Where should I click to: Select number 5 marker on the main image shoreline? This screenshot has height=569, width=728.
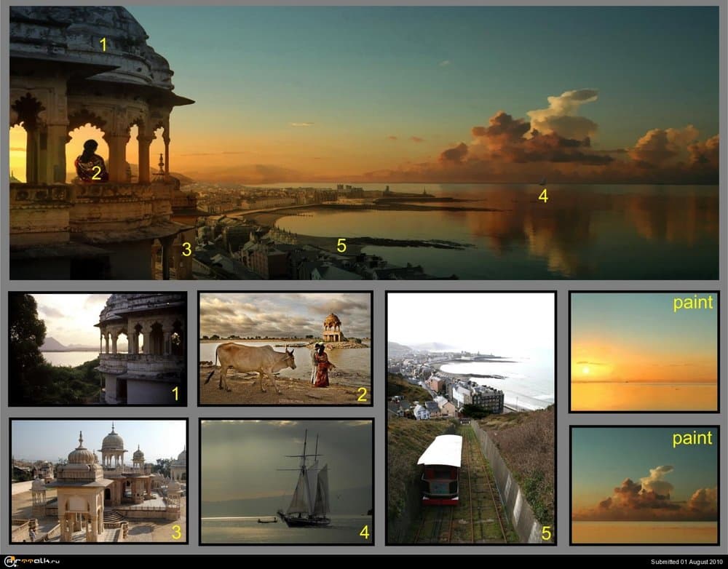click(x=341, y=245)
